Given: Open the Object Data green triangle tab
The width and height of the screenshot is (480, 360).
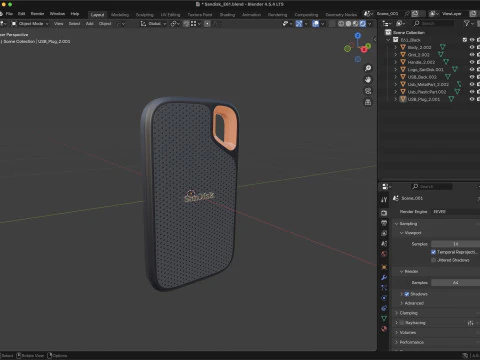Looking at the screenshot, I should (x=384, y=319).
